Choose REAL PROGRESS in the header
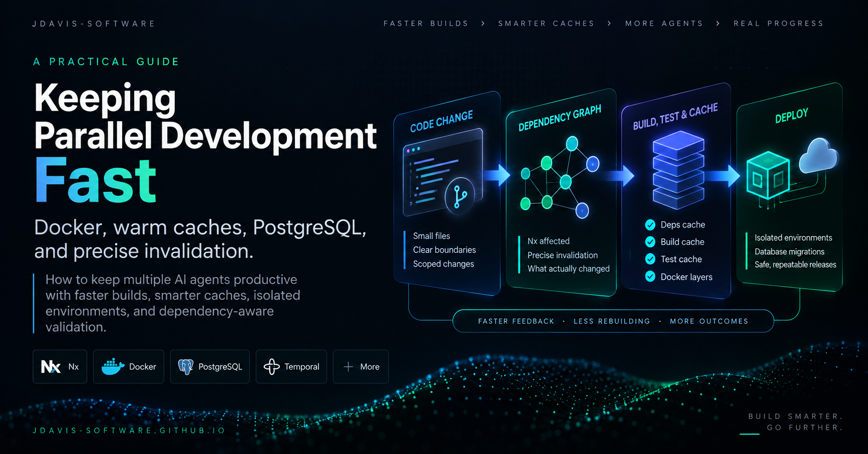The height and width of the screenshot is (454, 868). pos(779,24)
